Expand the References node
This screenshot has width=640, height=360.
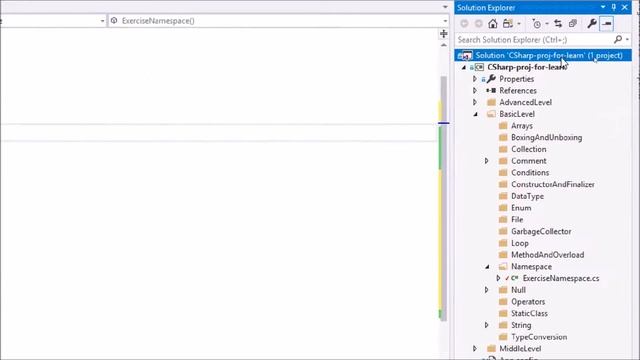coord(474,91)
